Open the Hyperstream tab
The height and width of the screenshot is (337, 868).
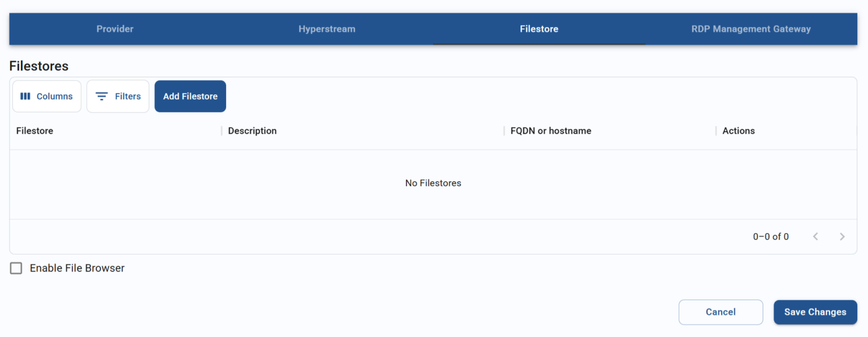click(x=327, y=29)
